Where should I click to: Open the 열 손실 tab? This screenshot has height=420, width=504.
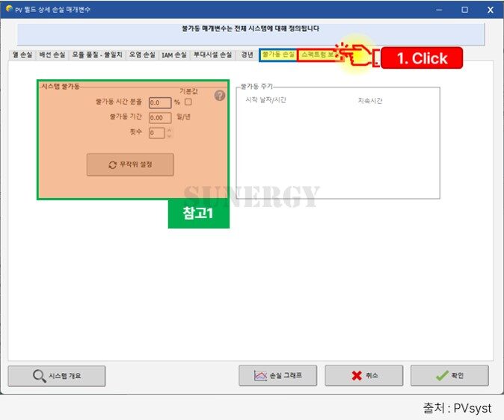pyautogui.click(x=22, y=55)
